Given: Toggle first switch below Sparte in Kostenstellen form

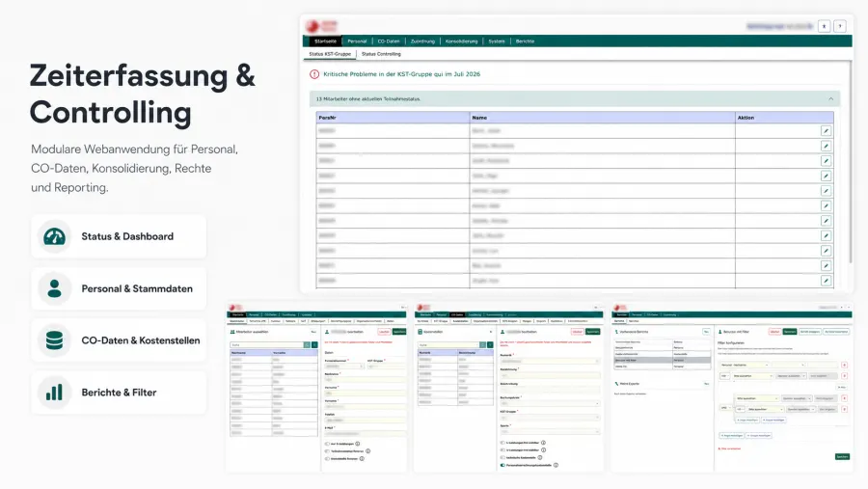Looking at the screenshot, I should [502, 443].
